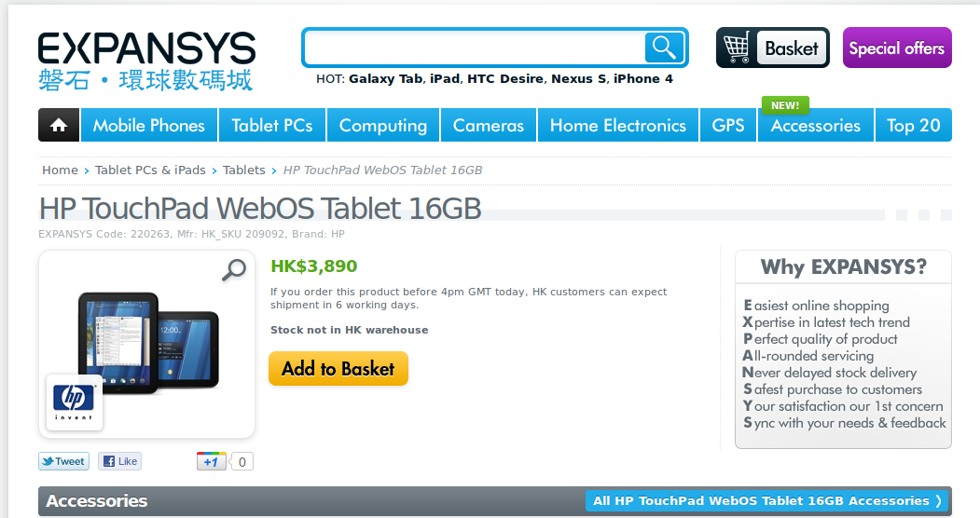Click the Tablet PCs & iPads breadcrumb
This screenshot has width=980, height=518.
click(x=150, y=170)
